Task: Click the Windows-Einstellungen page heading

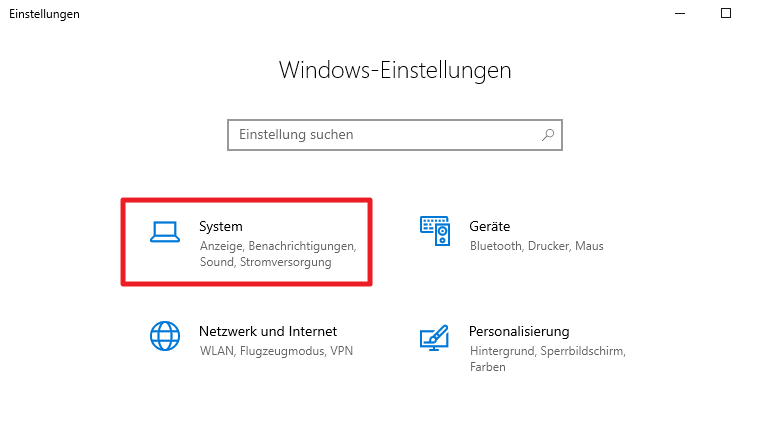Action: [x=395, y=71]
